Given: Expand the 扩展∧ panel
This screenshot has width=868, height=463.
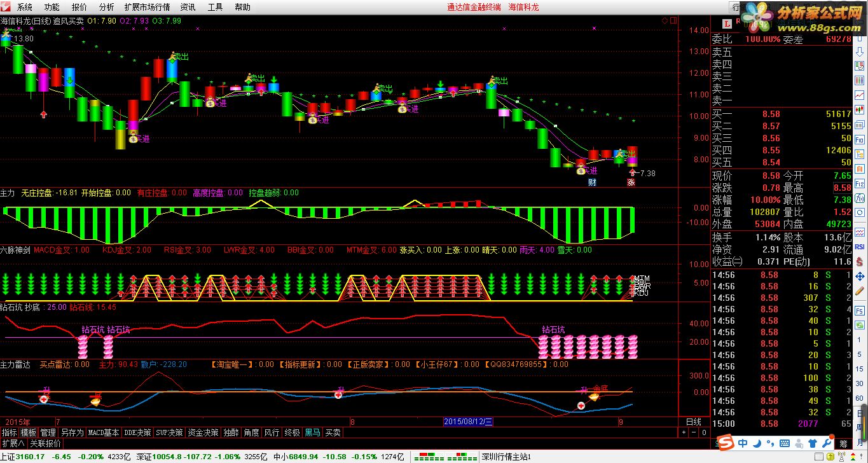Looking at the screenshot, I should tap(13, 443).
